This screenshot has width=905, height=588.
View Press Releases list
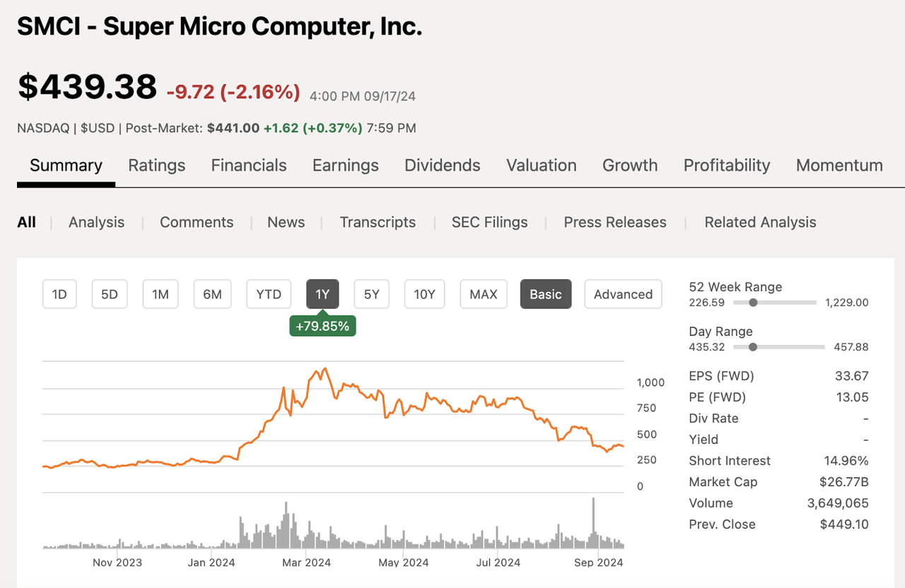pyautogui.click(x=614, y=222)
